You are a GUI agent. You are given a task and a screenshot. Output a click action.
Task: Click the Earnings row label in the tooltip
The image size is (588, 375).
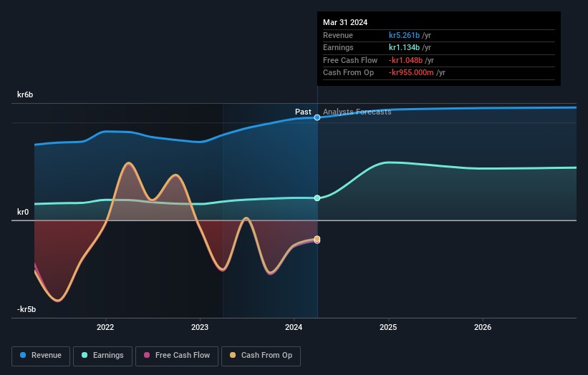point(338,47)
